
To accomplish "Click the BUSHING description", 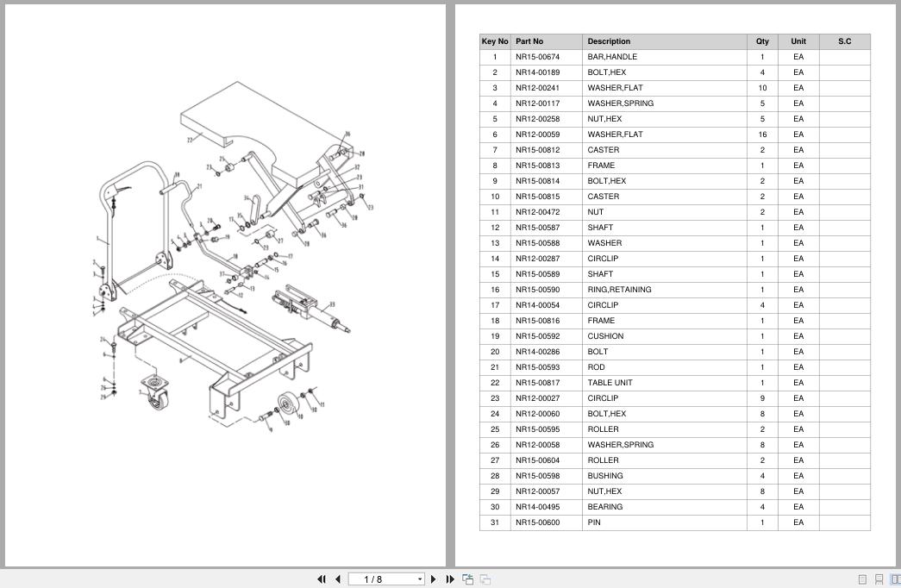I will [x=605, y=476].
